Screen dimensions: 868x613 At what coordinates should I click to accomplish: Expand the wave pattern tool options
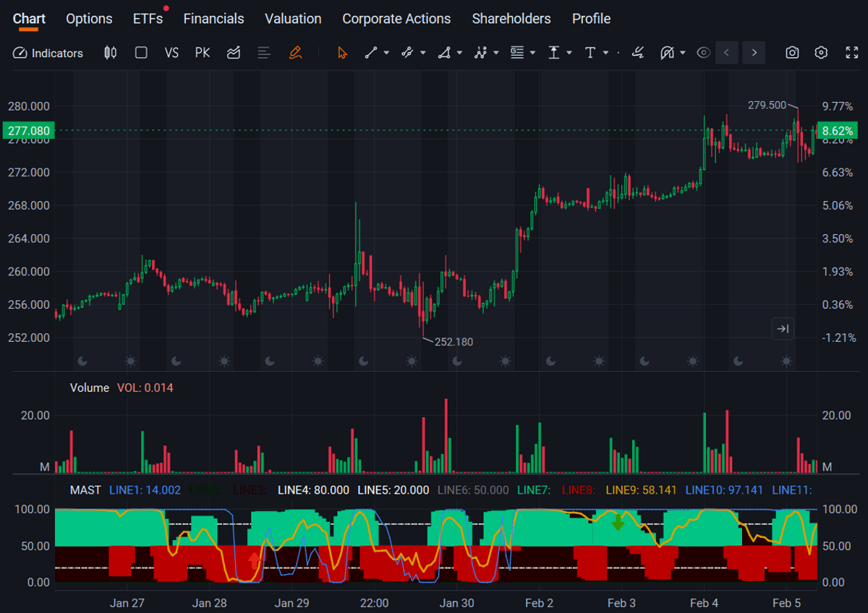click(x=496, y=53)
